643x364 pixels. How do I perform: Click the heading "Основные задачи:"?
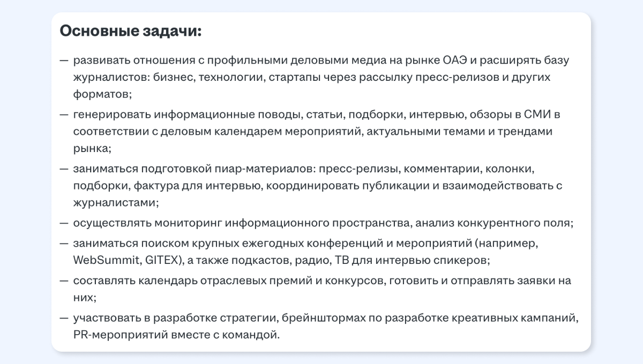(x=131, y=31)
